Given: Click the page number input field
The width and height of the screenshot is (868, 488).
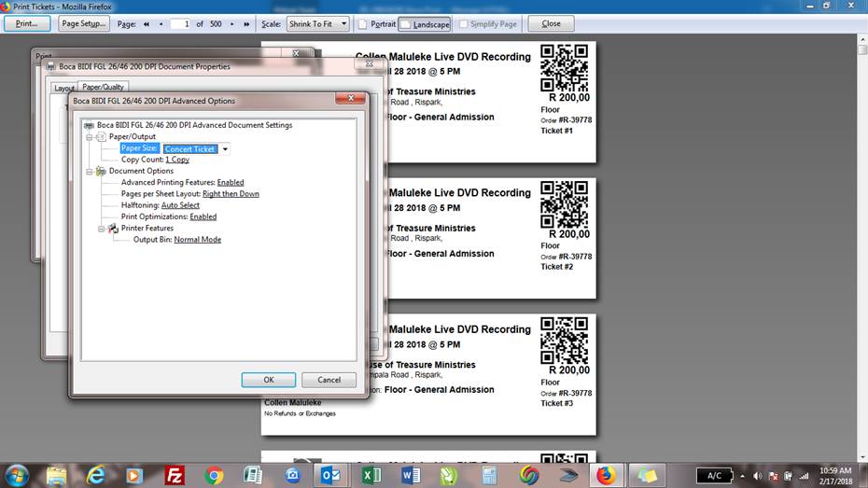Looking at the screenshot, I should point(180,24).
